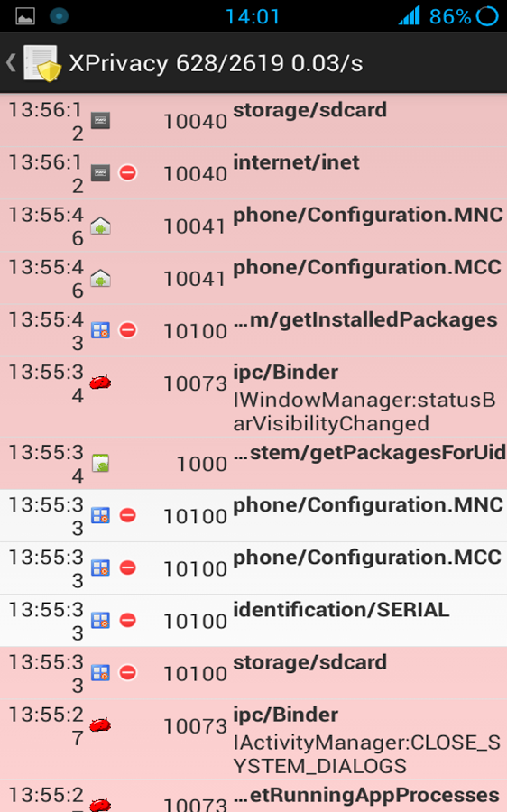507x812 pixels.
Task: Tap UID 1000 on getPackagesForUid row
Action: click(202, 464)
